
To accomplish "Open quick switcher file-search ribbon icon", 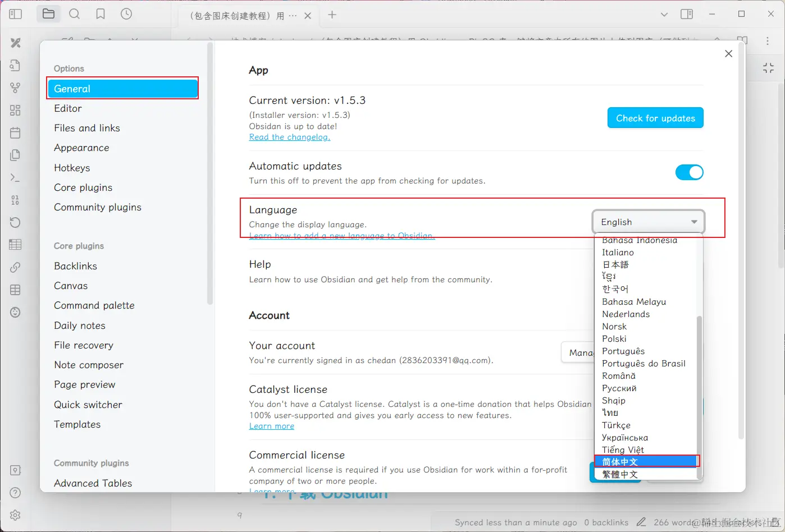I will coord(15,65).
